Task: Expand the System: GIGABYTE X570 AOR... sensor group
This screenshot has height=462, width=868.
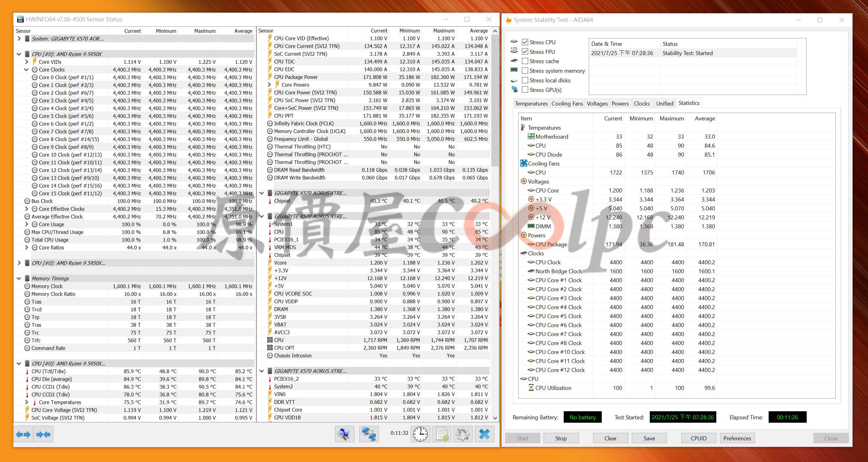Action: coord(19,38)
